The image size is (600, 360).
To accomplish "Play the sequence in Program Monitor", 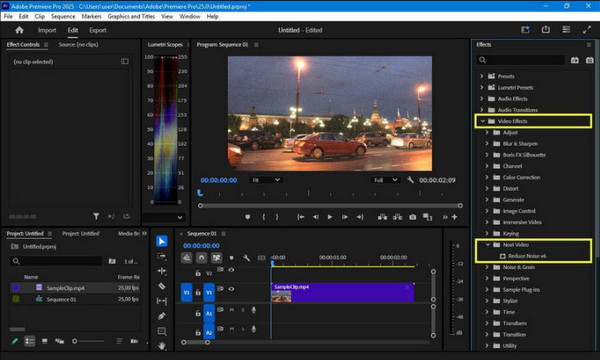I will pos(330,217).
